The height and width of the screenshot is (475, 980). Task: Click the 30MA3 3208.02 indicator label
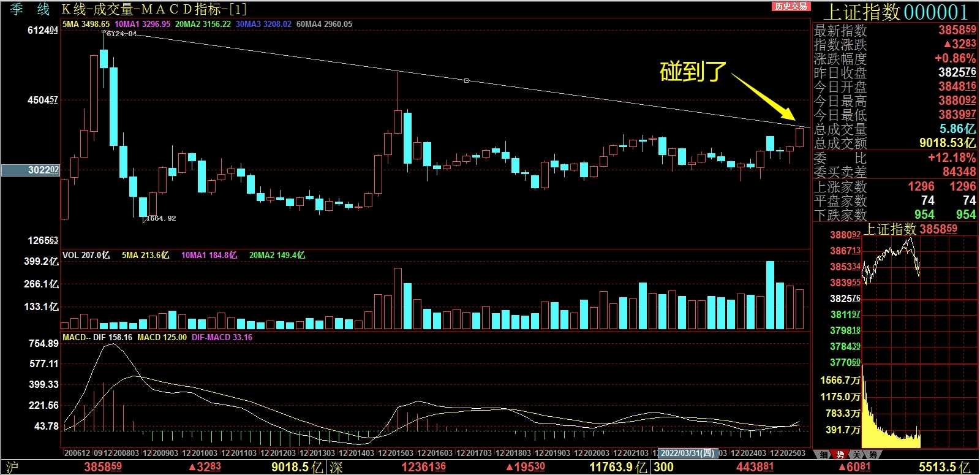pyautogui.click(x=263, y=25)
